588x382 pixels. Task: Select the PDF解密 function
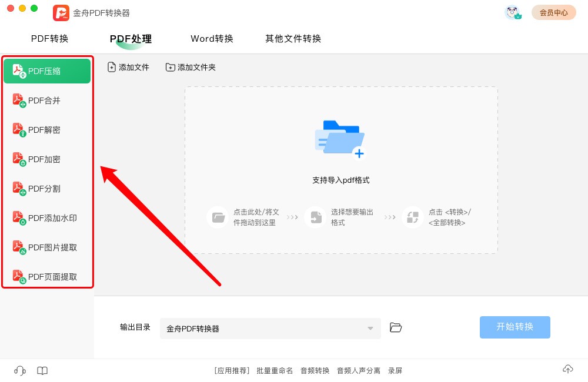pyautogui.click(x=47, y=129)
